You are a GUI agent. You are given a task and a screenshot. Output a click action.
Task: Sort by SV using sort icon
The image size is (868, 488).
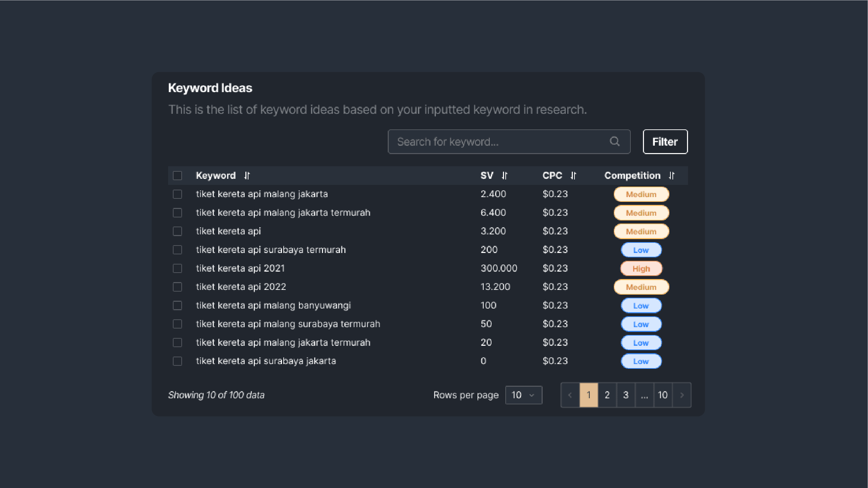pyautogui.click(x=504, y=175)
